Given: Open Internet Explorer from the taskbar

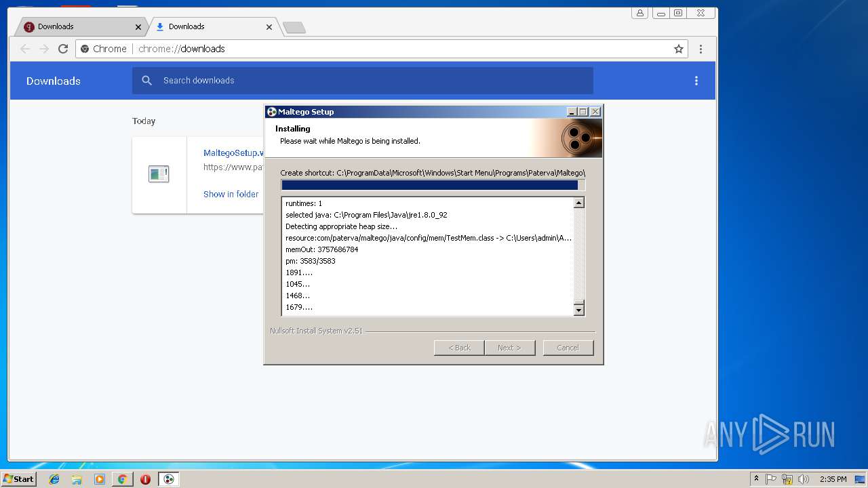Looking at the screenshot, I should (x=54, y=479).
